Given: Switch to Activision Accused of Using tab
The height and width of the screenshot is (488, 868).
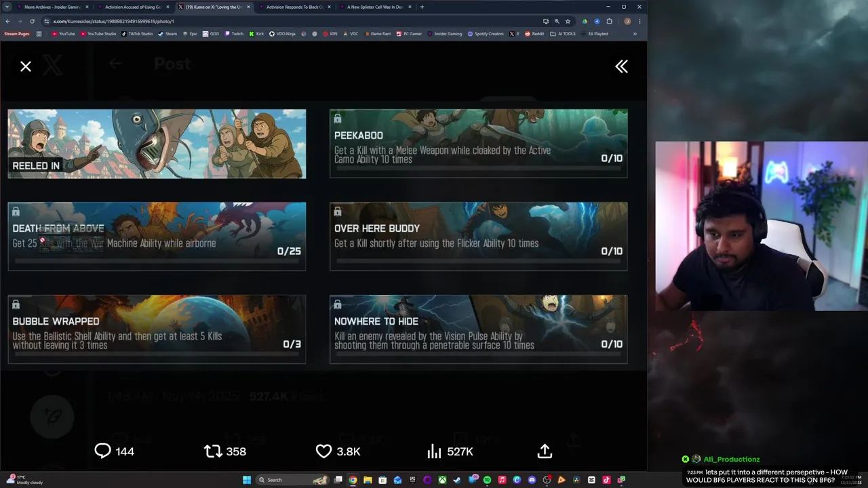Looking at the screenshot, I should (x=132, y=7).
